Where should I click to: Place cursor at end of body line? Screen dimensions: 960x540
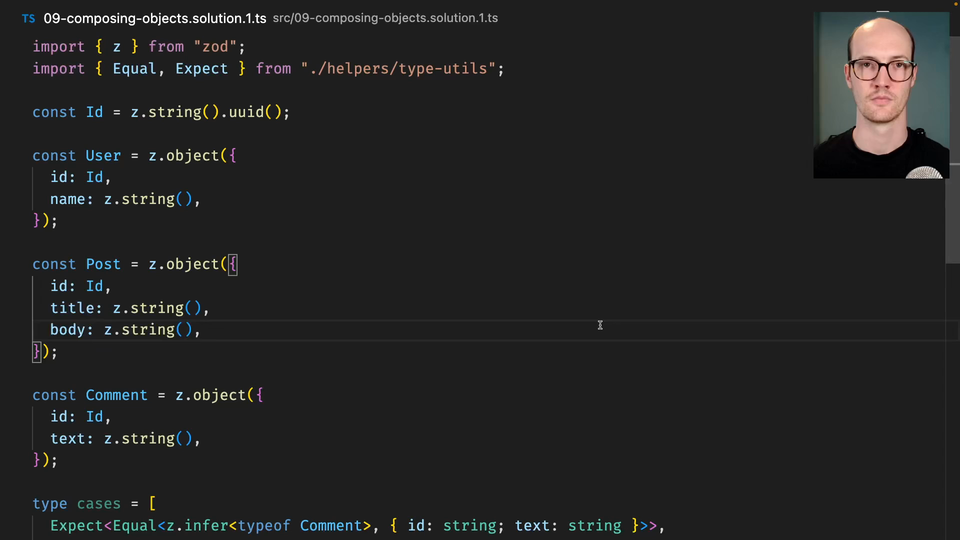pos(202,329)
